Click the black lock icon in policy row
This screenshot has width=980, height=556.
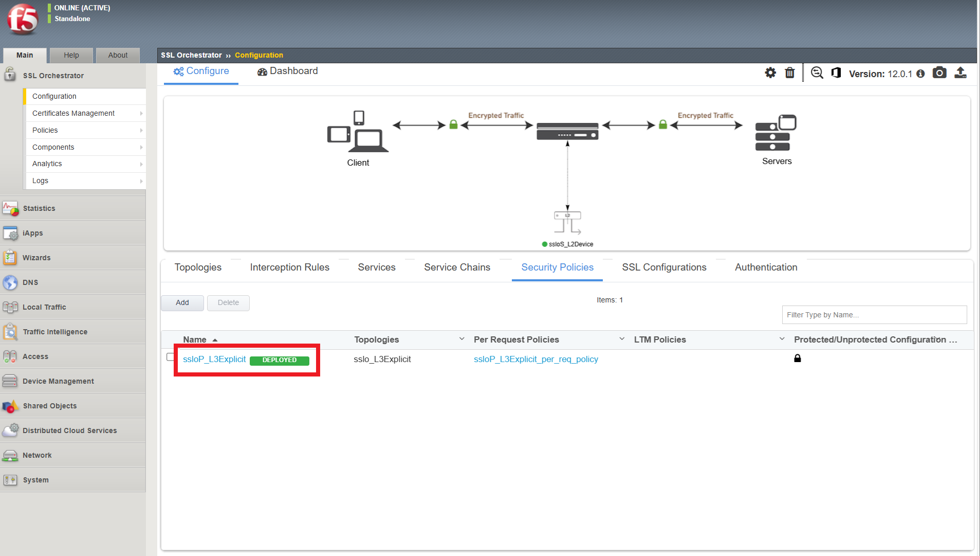[798, 358]
